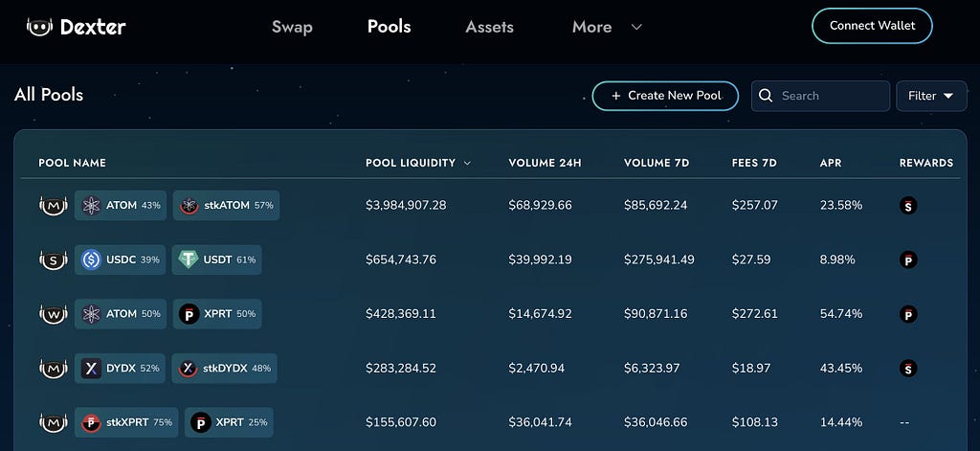Click APR value 14.44%

841,422
